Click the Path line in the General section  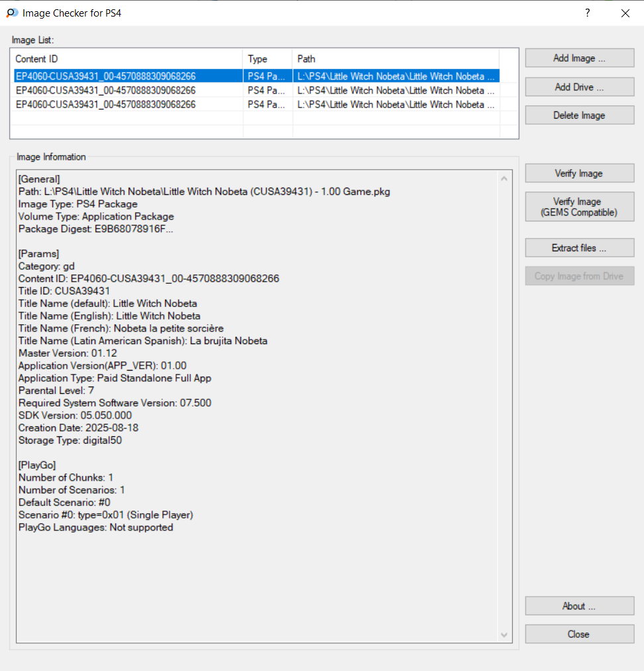click(205, 191)
